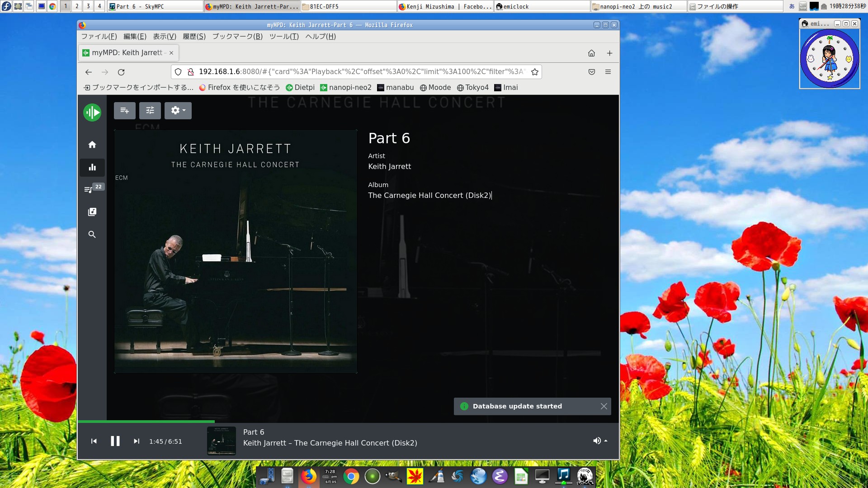Viewport: 868px width, 488px height.
Task: Open the nanopi-neo2 bookmark link
Action: [349, 87]
